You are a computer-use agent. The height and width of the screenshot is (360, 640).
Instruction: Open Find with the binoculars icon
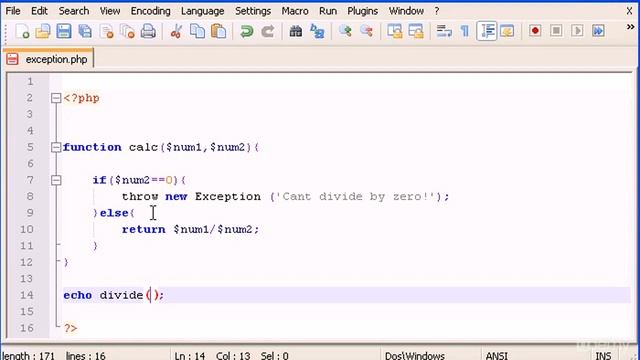[x=296, y=31]
